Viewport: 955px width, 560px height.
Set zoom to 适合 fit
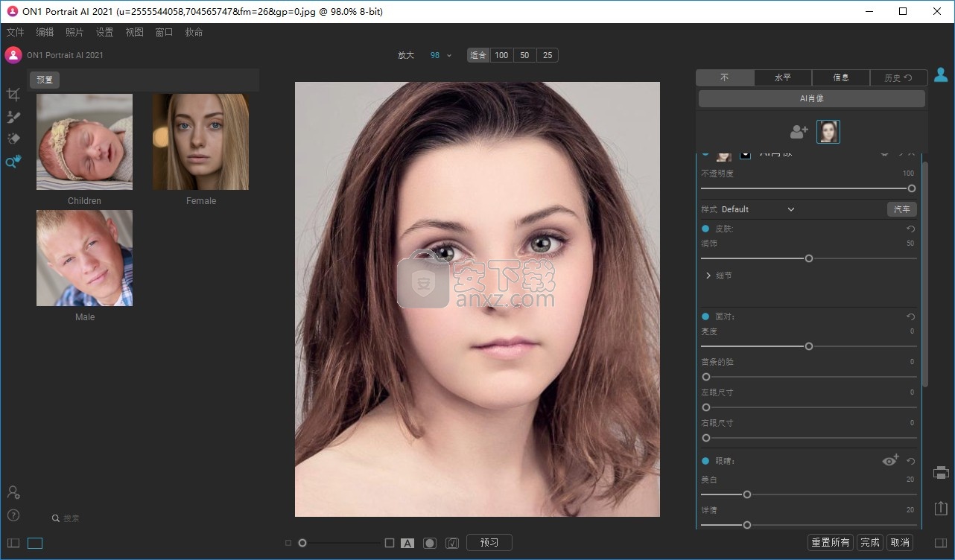coord(478,55)
